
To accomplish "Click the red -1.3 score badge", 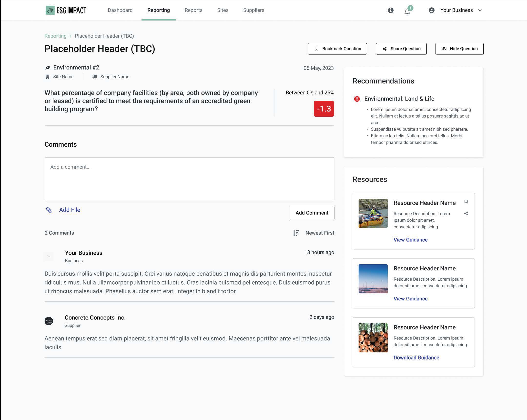I will [324, 109].
